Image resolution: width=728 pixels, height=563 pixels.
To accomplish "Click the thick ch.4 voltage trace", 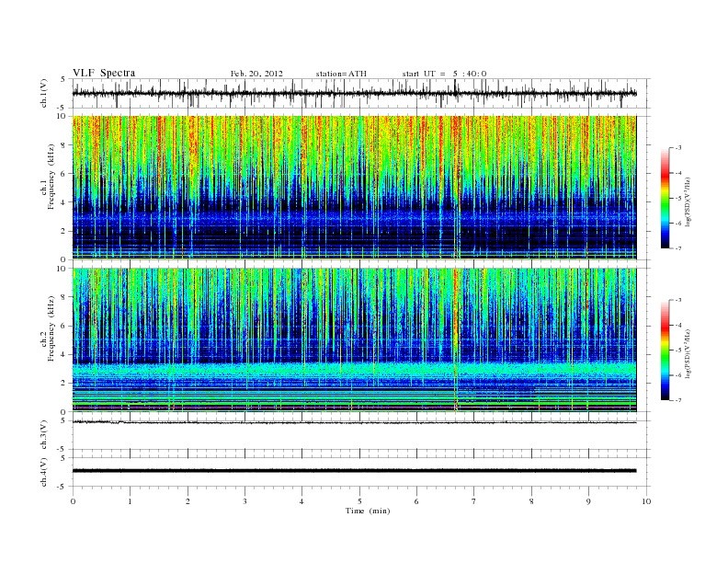I will click(x=354, y=471).
